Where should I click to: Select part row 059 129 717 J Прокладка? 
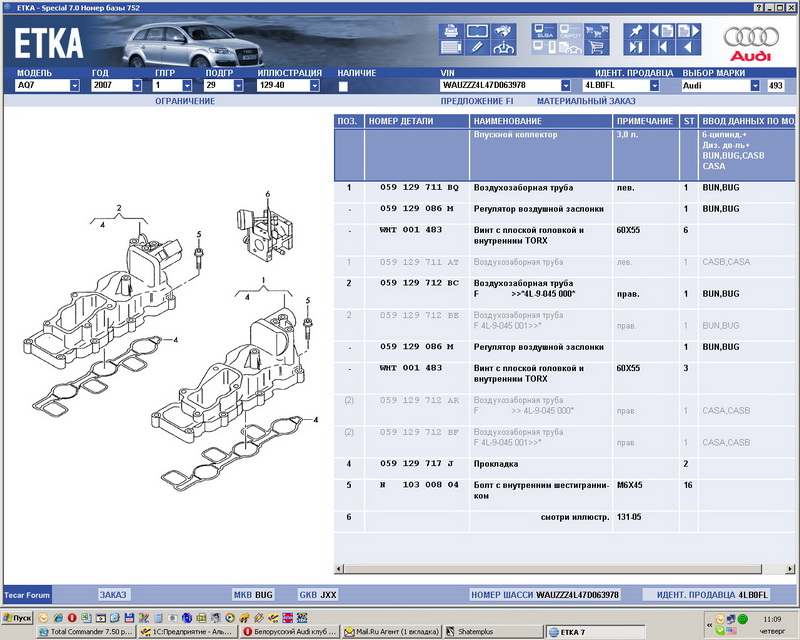(564, 464)
